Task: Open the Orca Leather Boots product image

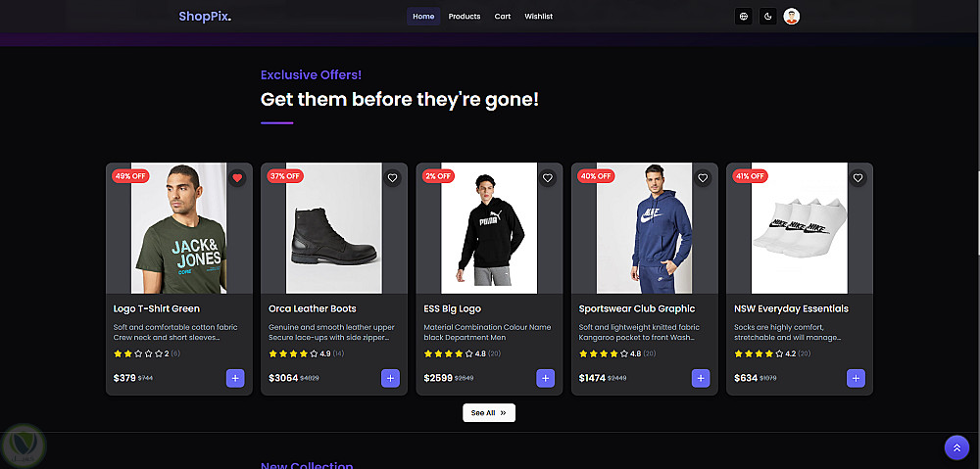Action: pos(334,228)
